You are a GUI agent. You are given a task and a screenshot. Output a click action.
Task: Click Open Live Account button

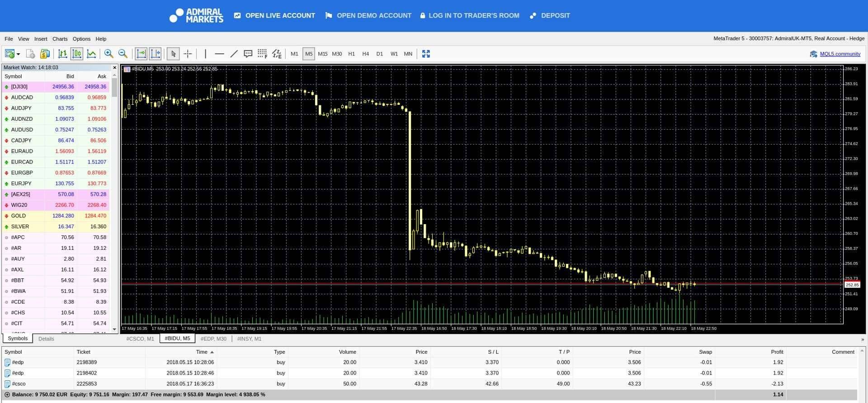274,15
